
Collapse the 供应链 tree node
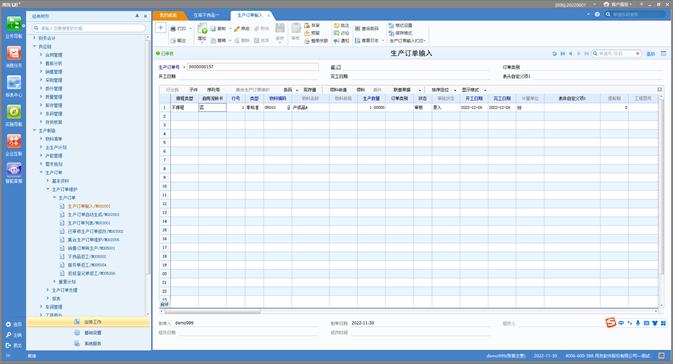point(35,46)
